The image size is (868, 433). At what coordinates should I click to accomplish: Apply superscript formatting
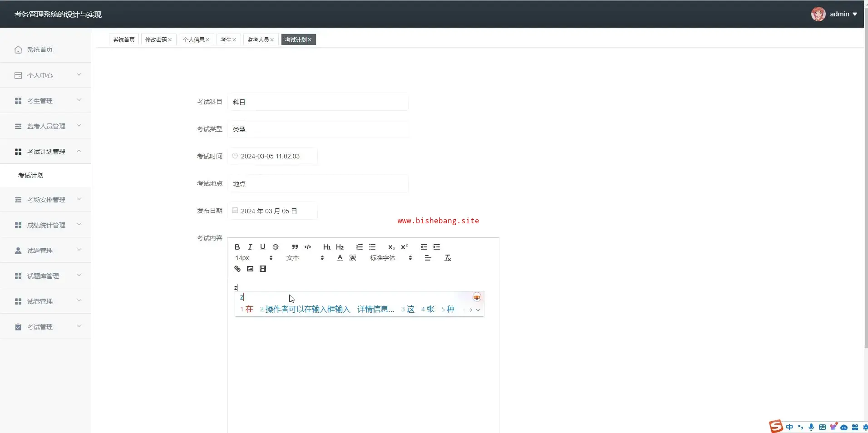404,247
